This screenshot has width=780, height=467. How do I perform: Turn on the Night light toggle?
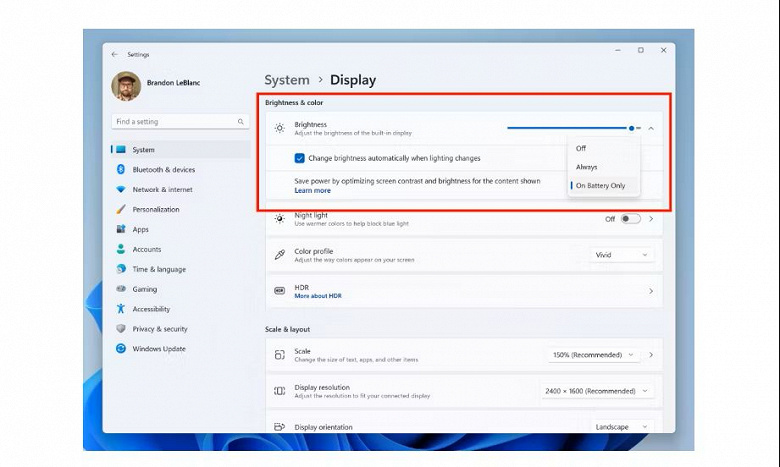[630, 219]
